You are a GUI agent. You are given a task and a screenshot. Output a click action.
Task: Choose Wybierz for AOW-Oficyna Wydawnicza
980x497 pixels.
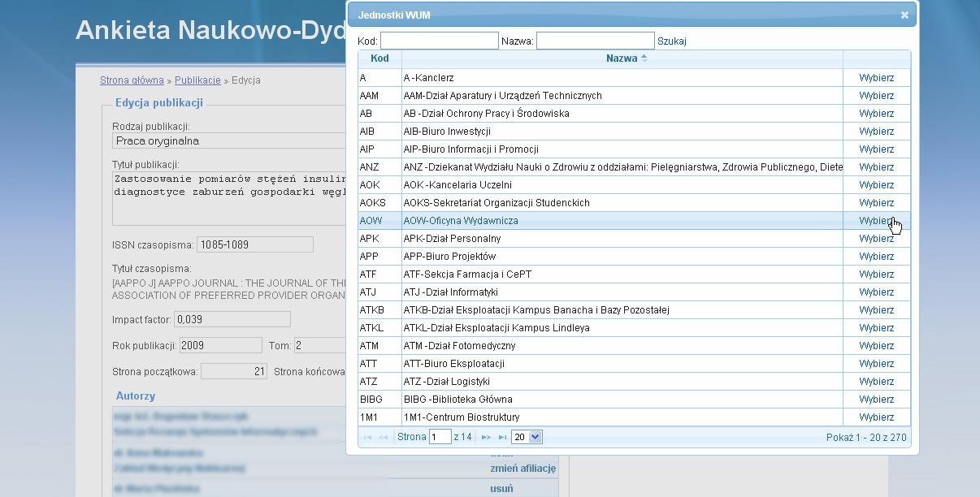tap(877, 221)
